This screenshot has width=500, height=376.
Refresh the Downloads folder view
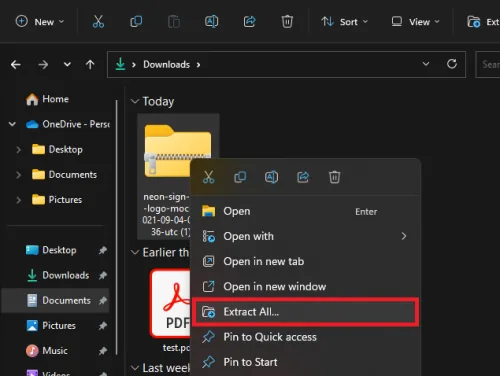[452, 64]
